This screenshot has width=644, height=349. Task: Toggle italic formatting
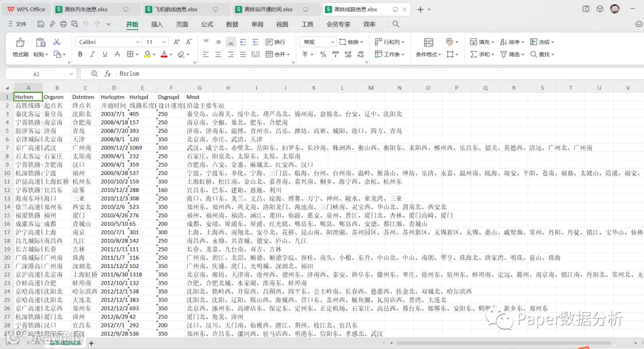tap(92, 54)
